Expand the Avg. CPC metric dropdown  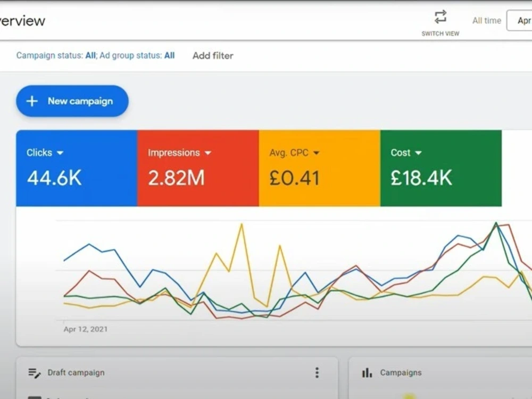click(x=316, y=153)
